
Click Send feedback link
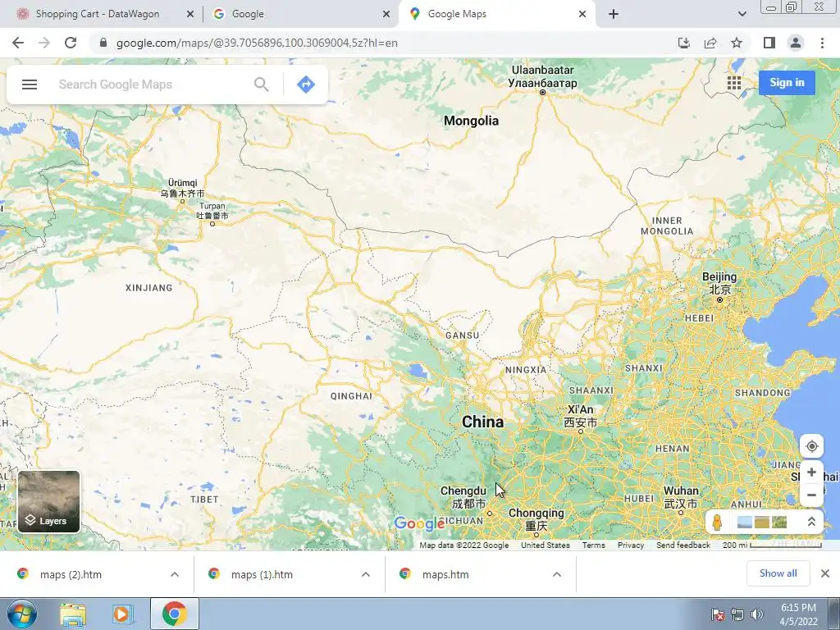(683, 545)
